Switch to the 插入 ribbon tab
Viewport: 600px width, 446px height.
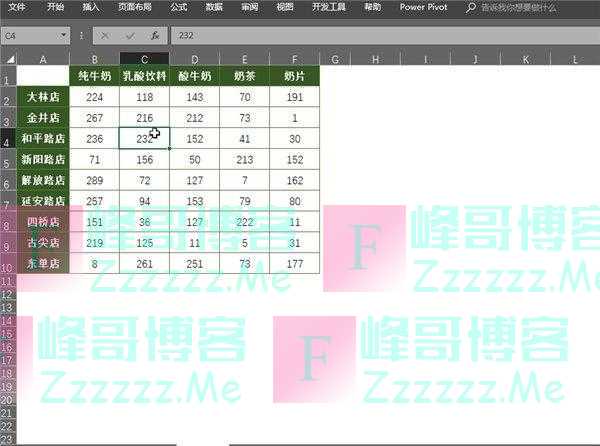(91, 6)
